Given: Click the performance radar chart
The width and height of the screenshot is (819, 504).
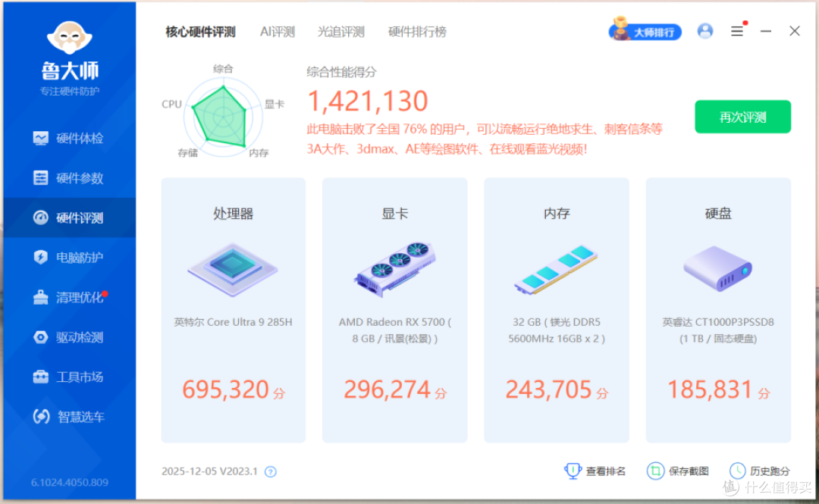Looking at the screenshot, I should (223, 117).
